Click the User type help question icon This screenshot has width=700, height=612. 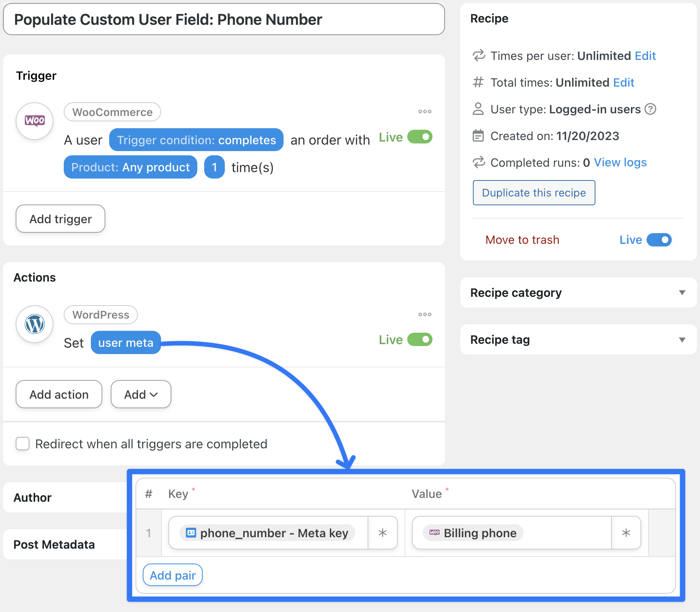tap(650, 110)
